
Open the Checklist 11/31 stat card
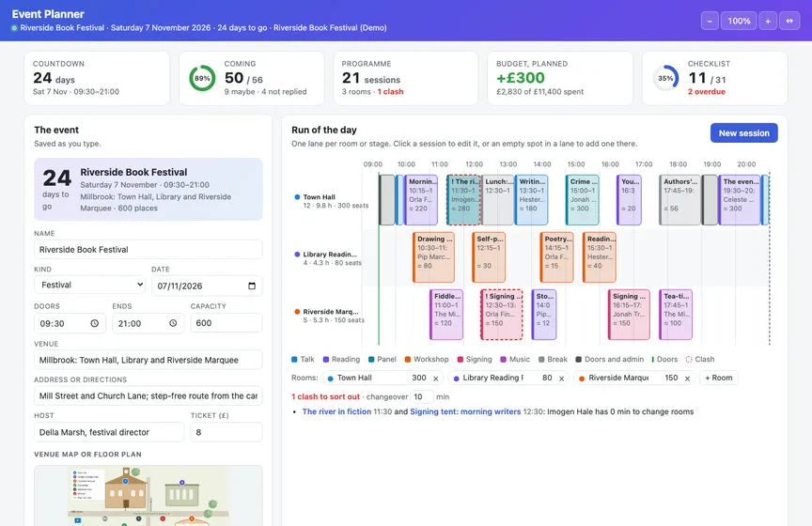(715, 78)
